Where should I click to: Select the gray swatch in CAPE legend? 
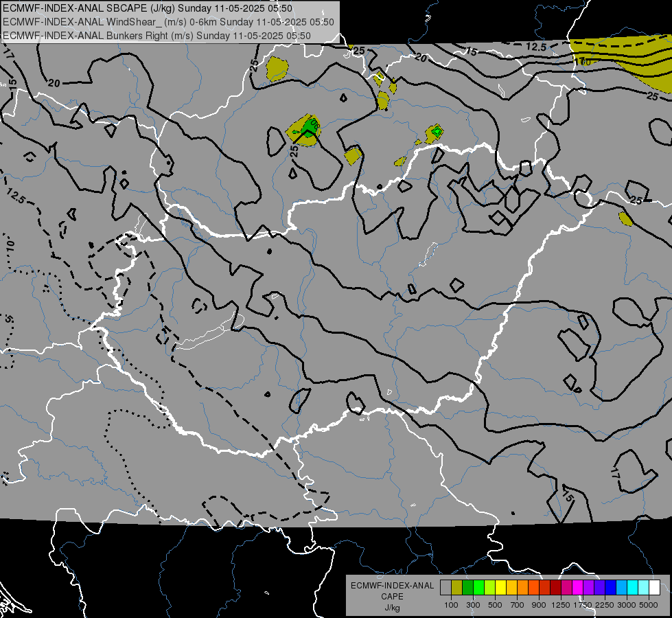pyautogui.click(x=445, y=588)
